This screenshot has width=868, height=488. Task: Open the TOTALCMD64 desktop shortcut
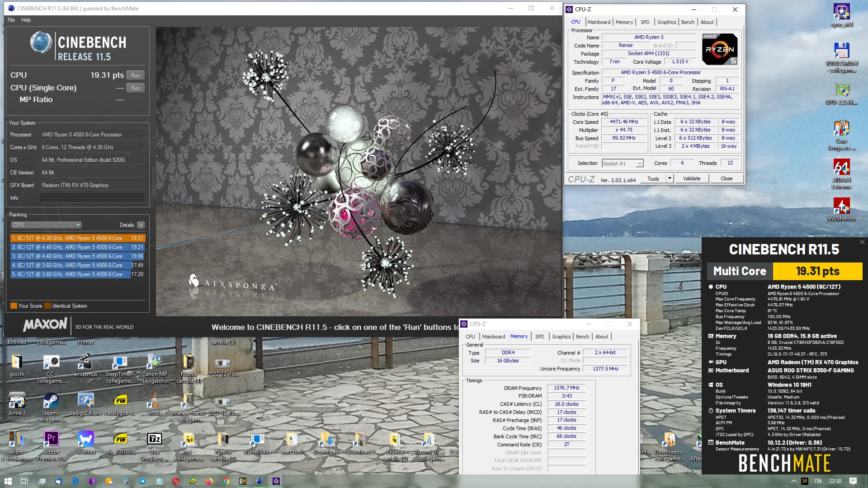pos(841,58)
